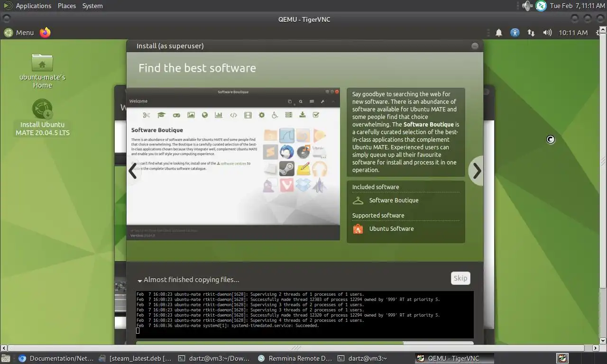Click the 'Ubuntu Software' label
This screenshot has height=364, width=607.
point(391,229)
